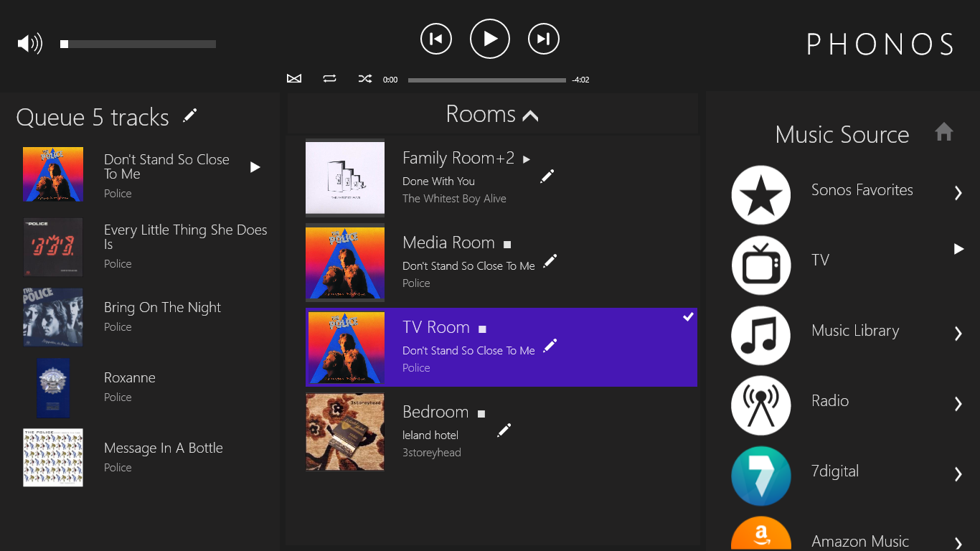The height and width of the screenshot is (551, 980).
Task: Open Sonos Favorites star icon
Action: [x=761, y=195]
